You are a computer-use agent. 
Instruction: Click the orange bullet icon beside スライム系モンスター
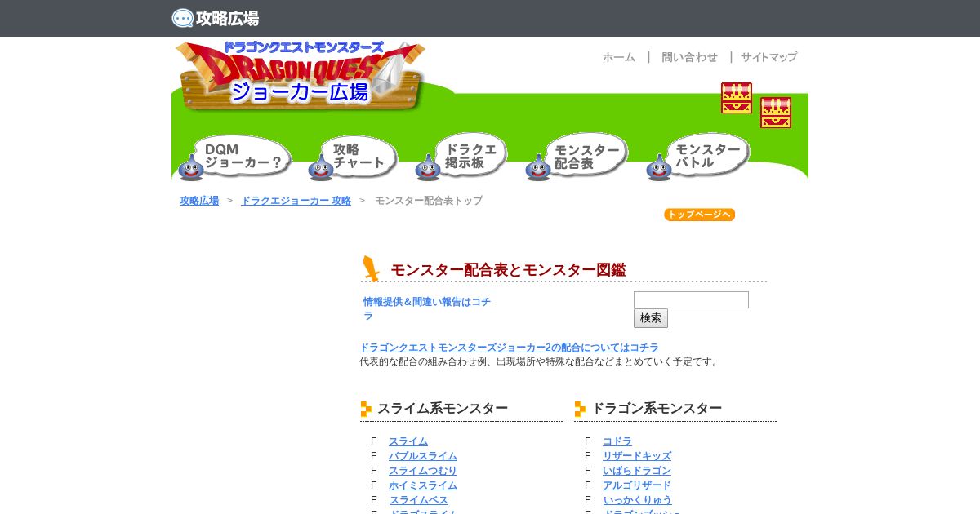(x=366, y=409)
